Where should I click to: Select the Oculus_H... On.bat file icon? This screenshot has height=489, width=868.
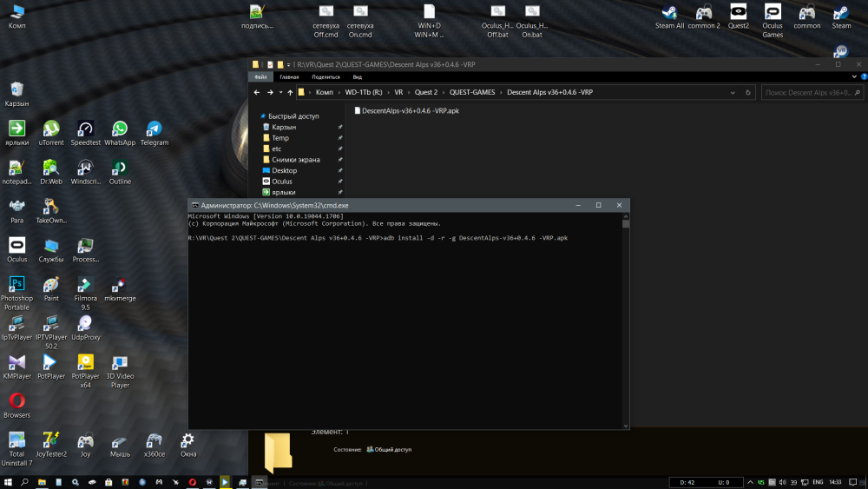(x=532, y=21)
